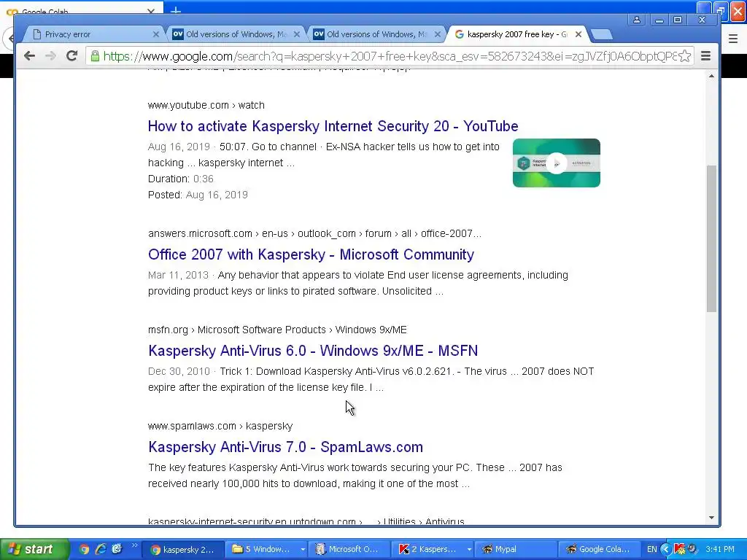The image size is (747, 560).
Task: Open the 2 Kaspersky taskbar group
Action: click(433, 550)
